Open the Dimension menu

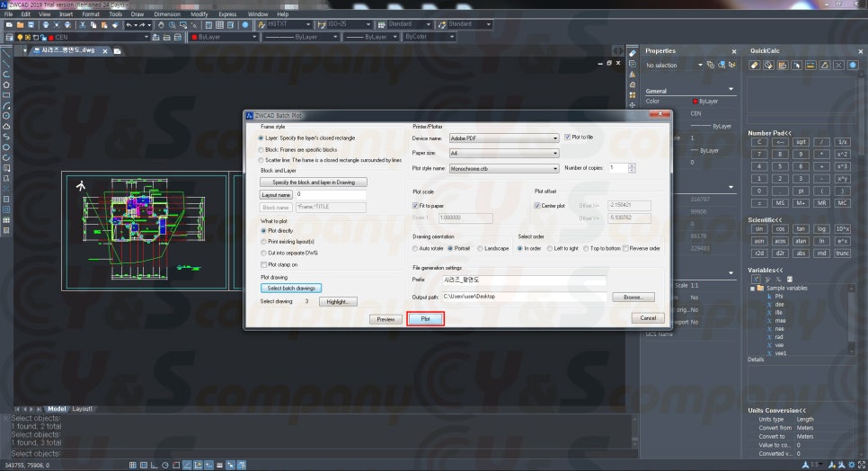[x=167, y=13]
